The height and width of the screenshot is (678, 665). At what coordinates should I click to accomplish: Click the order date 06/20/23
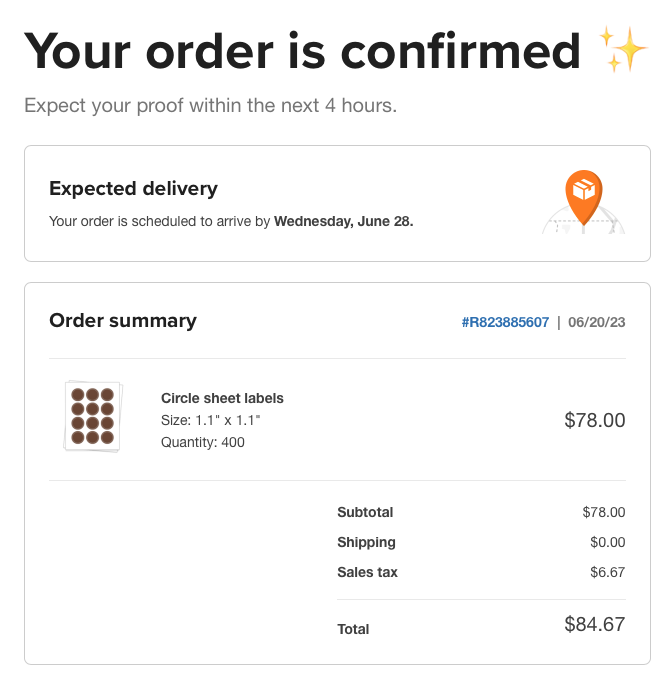597,322
